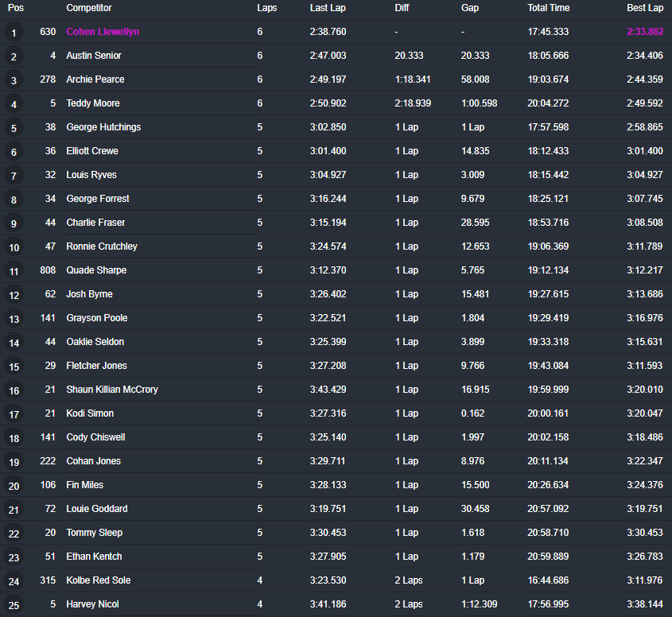Select the position 8 circle badge
The image size is (672, 617).
click(x=14, y=200)
